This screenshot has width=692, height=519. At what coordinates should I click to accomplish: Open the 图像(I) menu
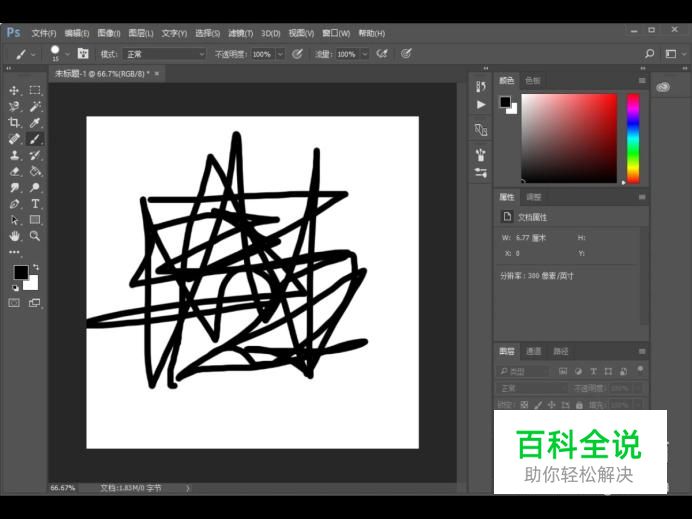(x=109, y=34)
